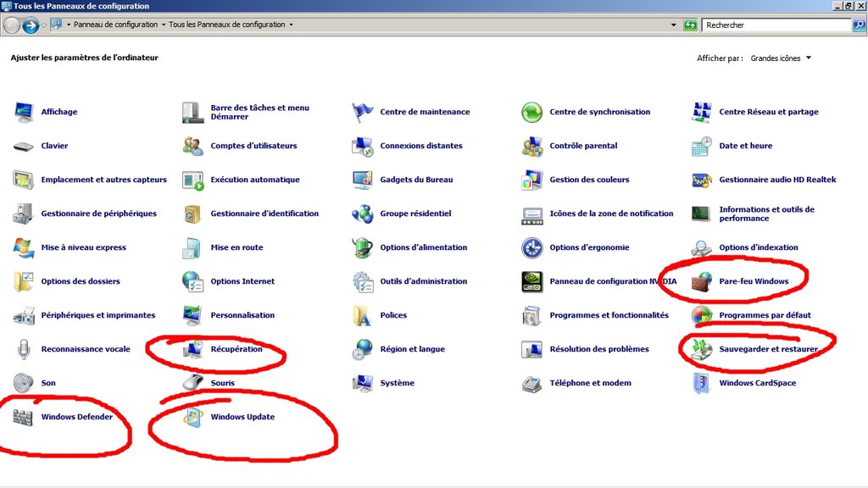Image resolution: width=868 pixels, height=488 pixels.
Task: Open the Comptes d'utilisateurs icon
Action: point(193,146)
